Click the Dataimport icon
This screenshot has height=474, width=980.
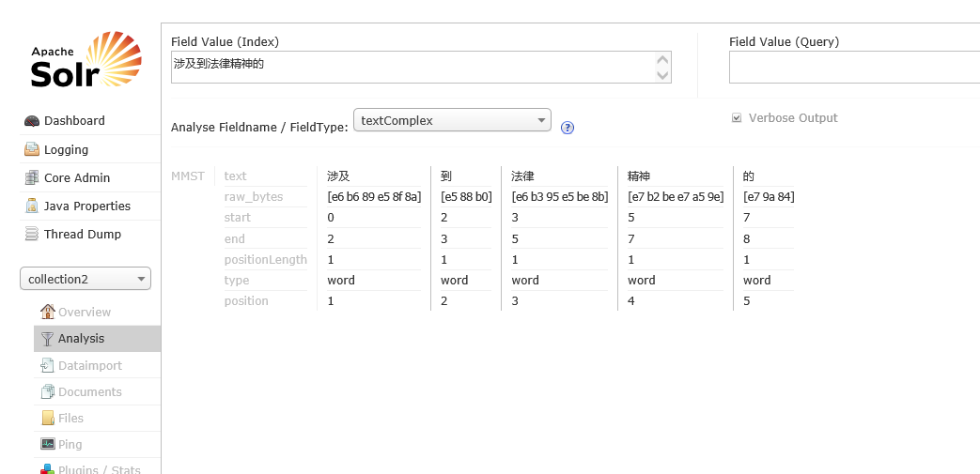48,365
